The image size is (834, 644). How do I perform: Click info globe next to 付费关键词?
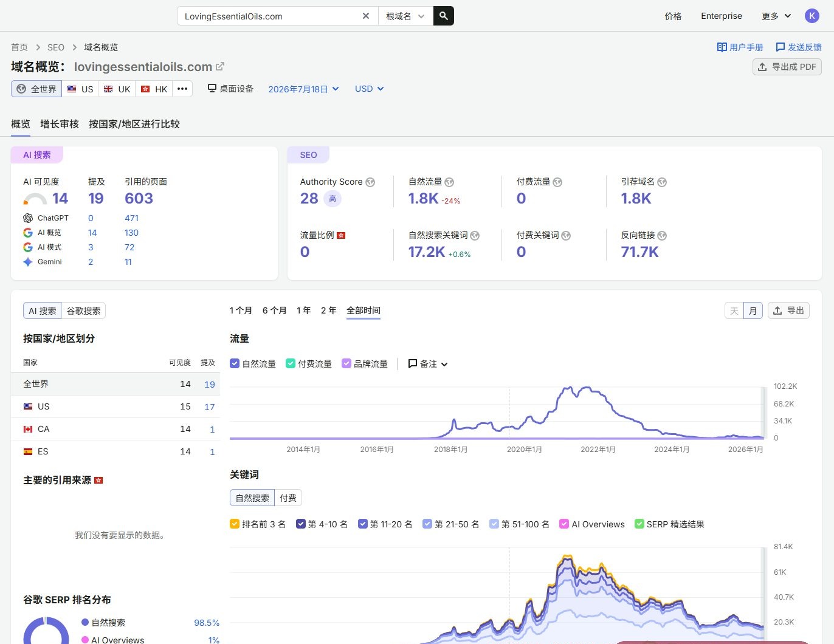point(566,236)
